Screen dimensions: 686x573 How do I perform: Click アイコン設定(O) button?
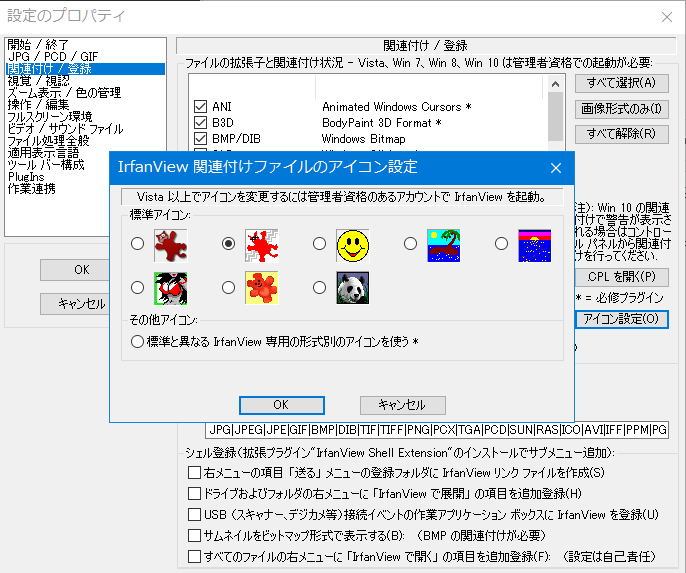coord(622,319)
